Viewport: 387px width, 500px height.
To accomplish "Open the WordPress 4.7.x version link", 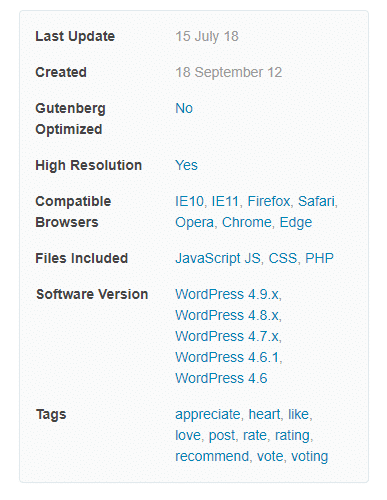I will 227,336.
